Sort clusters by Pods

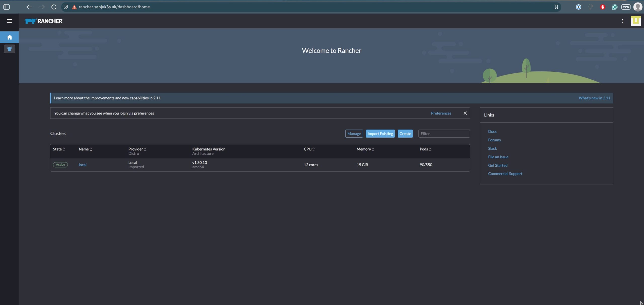(425, 149)
